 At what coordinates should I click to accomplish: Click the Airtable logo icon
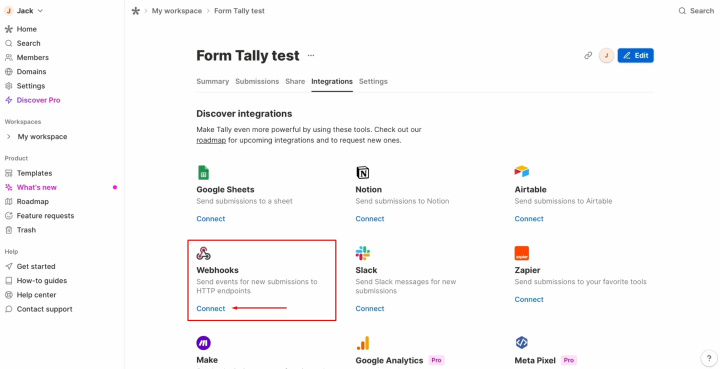tap(522, 172)
